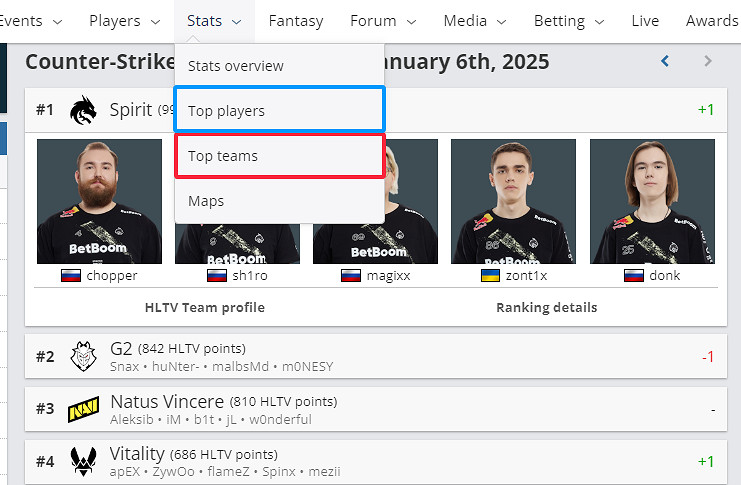Viewport: 741px width, 485px height.
Task: Click the Spirit team dragon logo
Action: coord(85,110)
